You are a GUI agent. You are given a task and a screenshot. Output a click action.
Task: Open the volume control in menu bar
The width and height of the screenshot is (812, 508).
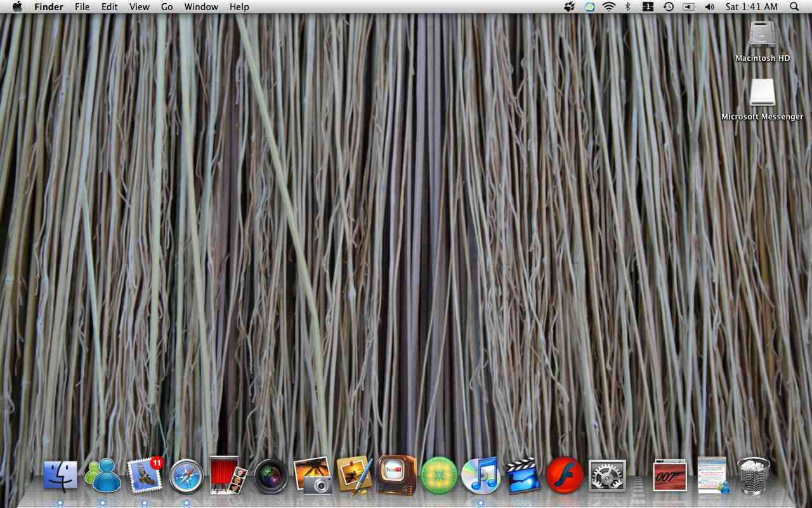pyautogui.click(x=709, y=7)
